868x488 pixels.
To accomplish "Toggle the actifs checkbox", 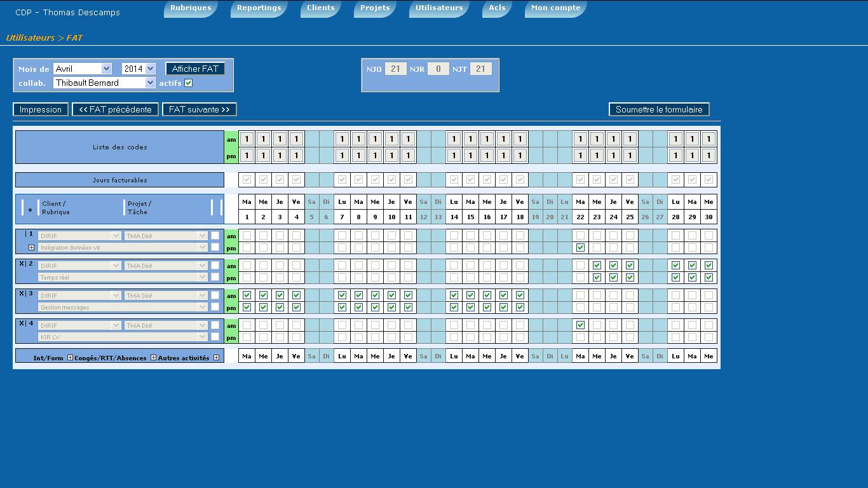I will pyautogui.click(x=189, y=83).
